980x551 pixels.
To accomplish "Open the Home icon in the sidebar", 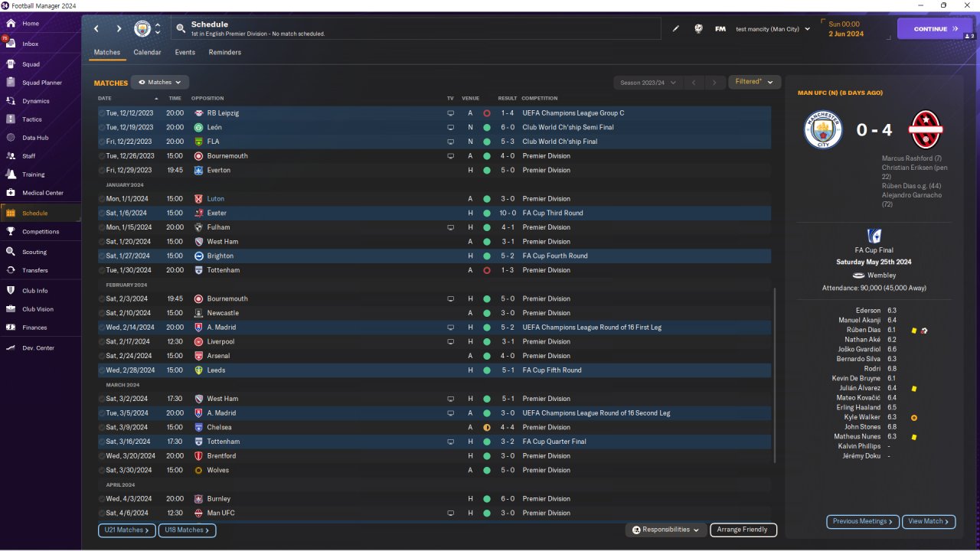I will tap(11, 24).
